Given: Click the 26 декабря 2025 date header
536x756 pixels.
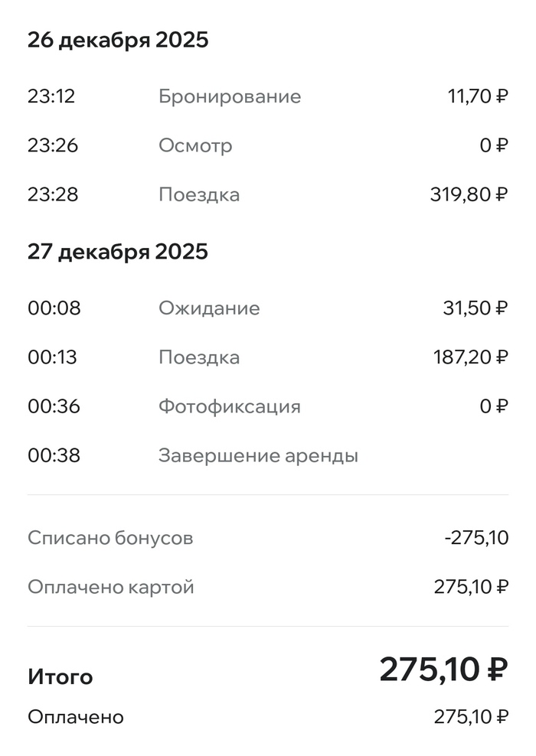Looking at the screenshot, I should [118, 41].
